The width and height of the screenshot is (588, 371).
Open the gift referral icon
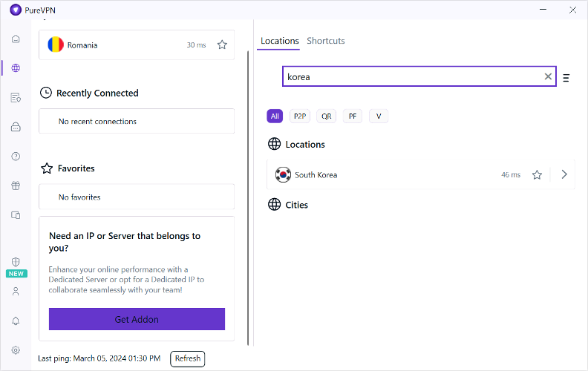pyautogui.click(x=16, y=185)
